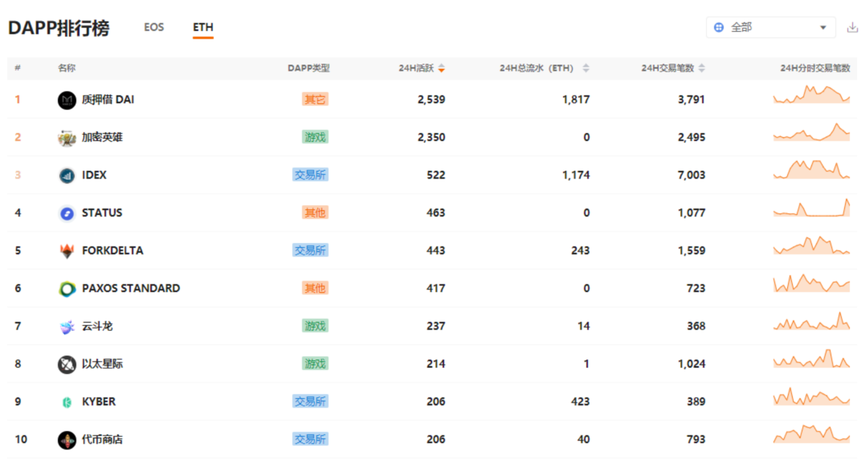Click the 交易所 tag for KYBER
The width and height of the screenshot is (868, 462).
(310, 402)
